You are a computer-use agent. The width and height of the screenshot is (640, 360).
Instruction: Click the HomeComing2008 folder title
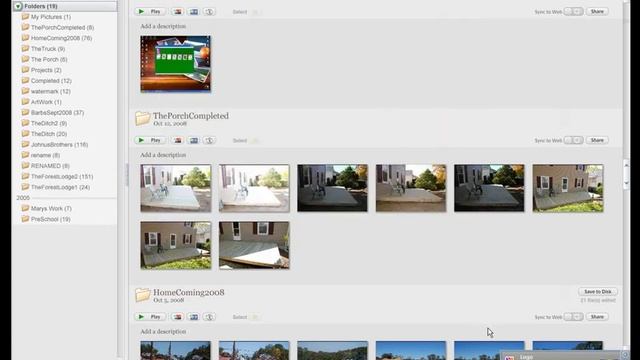point(189,292)
